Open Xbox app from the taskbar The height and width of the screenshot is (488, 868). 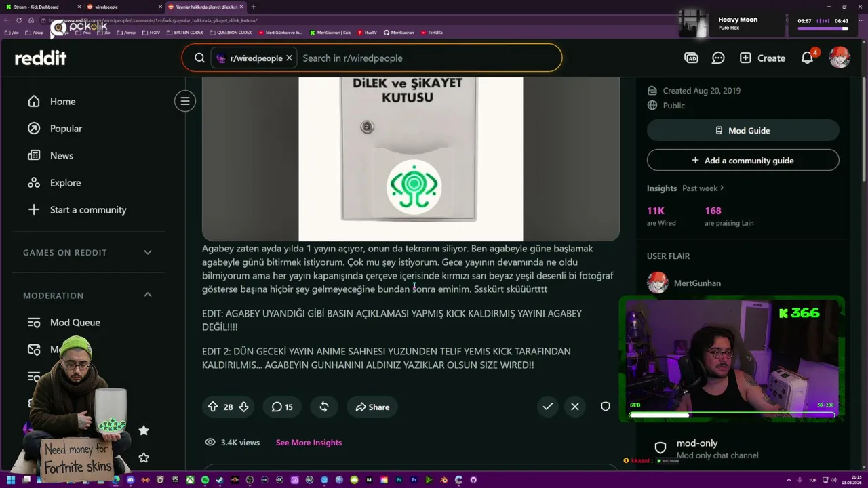click(190, 480)
